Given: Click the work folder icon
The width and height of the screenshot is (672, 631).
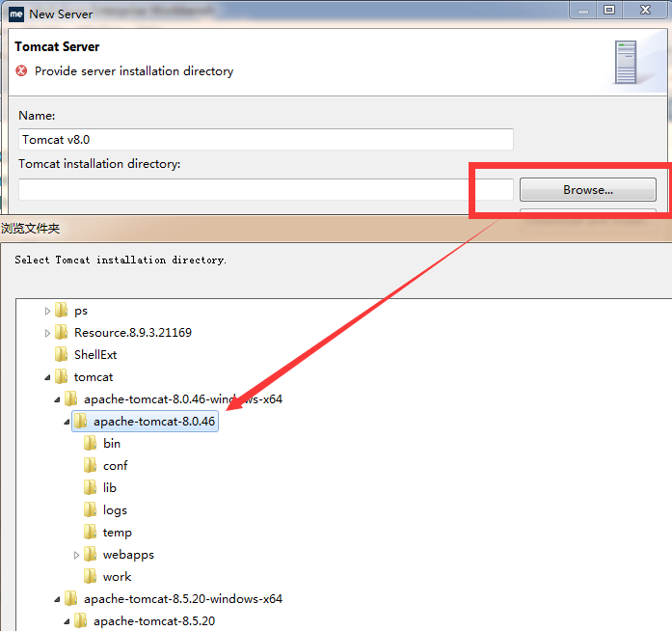Looking at the screenshot, I should point(90,576).
